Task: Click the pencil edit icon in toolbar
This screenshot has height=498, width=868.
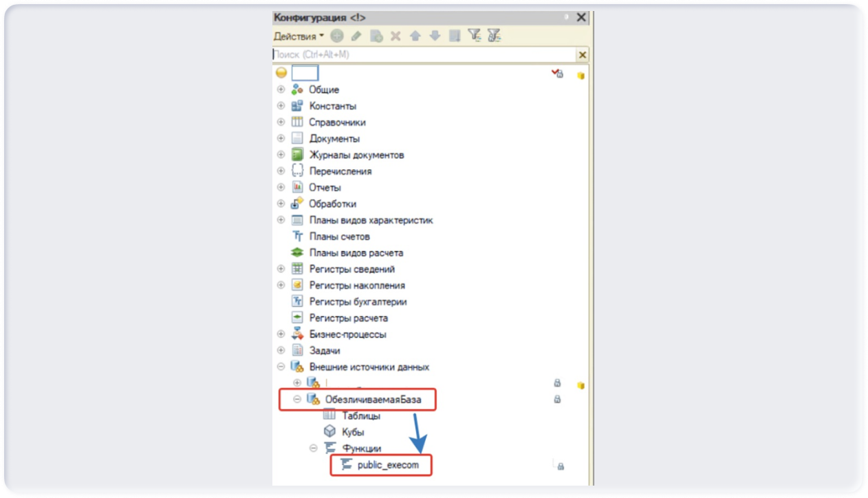Action: pyautogui.click(x=356, y=36)
